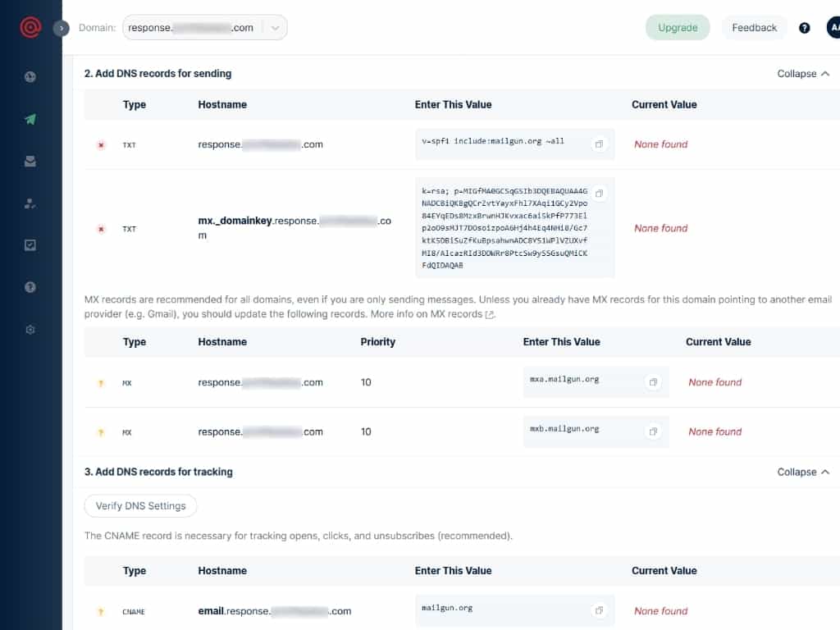The width and height of the screenshot is (840, 630).
Task: Open the envelope inbox sidebar icon
Action: tap(30, 162)
